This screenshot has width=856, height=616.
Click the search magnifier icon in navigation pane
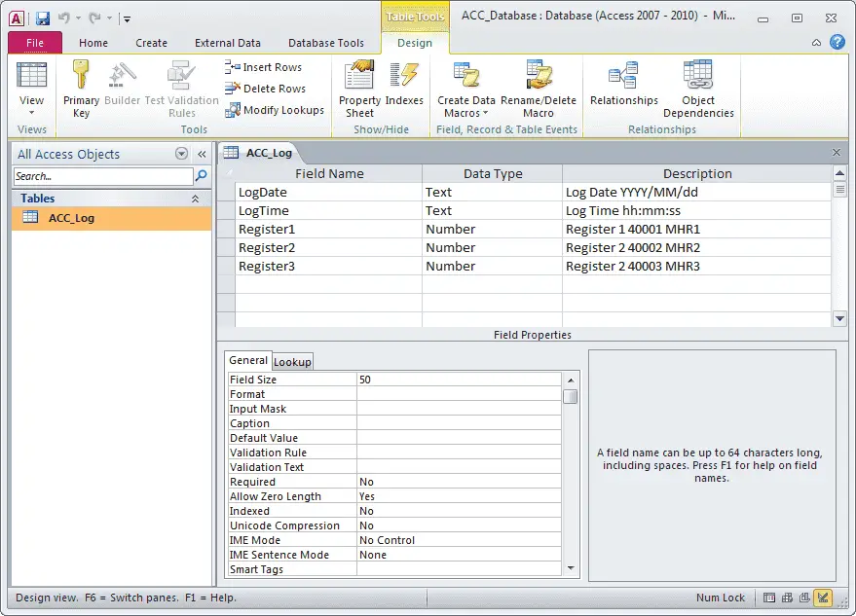[202, 176]
